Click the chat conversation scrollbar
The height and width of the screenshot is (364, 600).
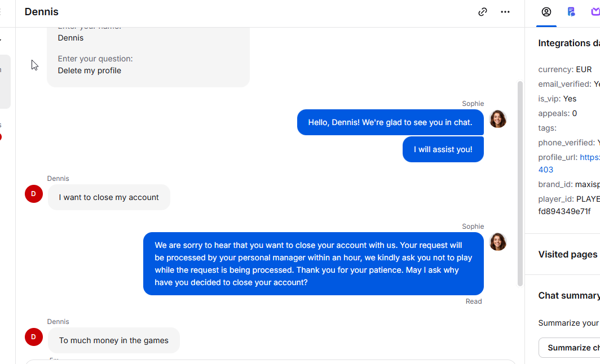[x=520, y=184]
